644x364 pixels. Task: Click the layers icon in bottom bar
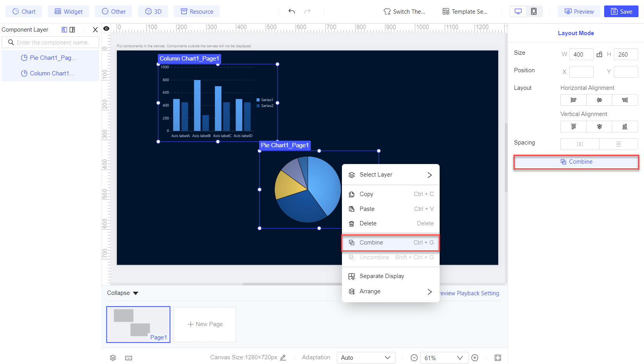coord(113,358)
